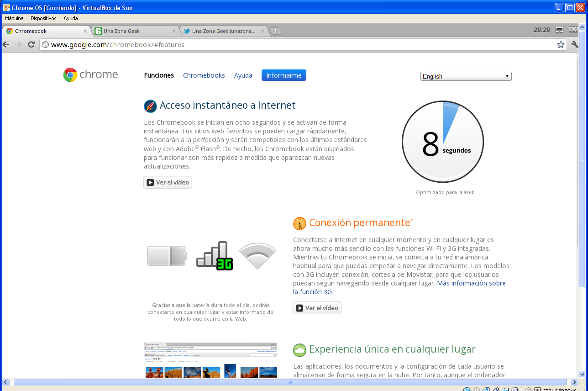Click the browser forward arrow

[19, 44]
